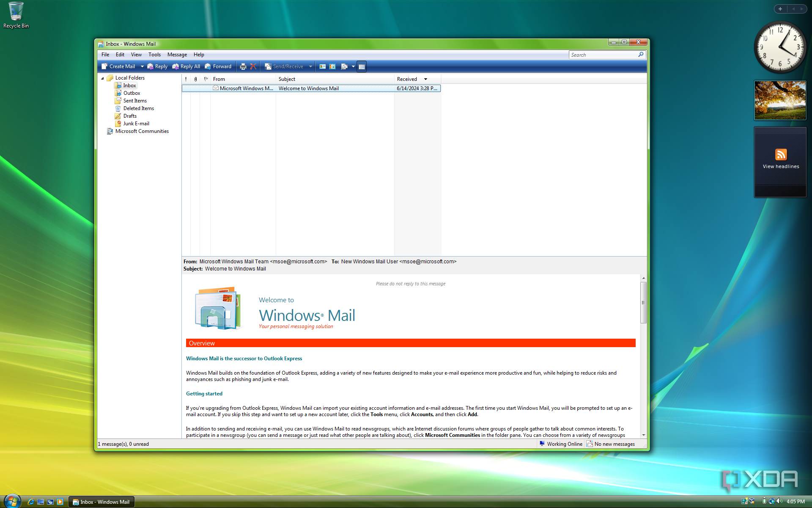812x508 pixels.
Task: Open the Send/Receive dropdown menu
Action: pos(310,66)
